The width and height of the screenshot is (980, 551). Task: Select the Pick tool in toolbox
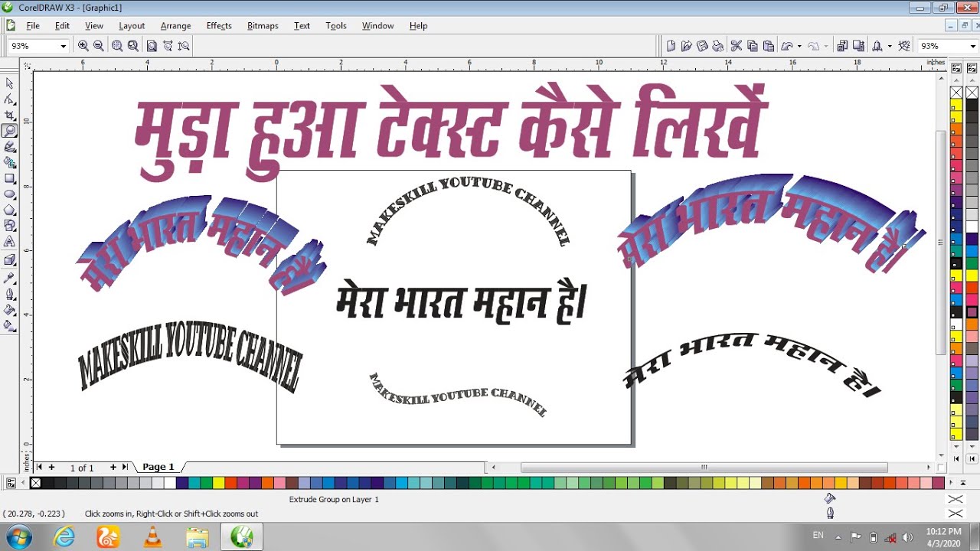click(x=9, y=83)
